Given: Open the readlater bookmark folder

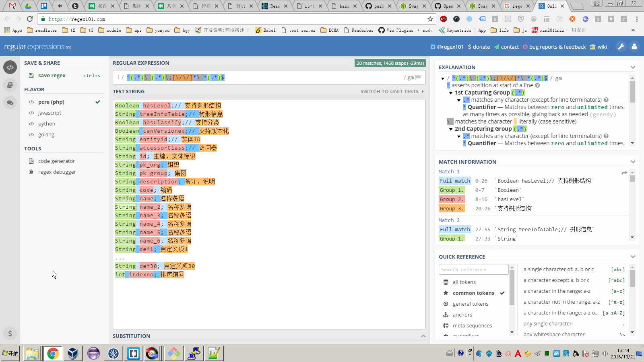Looking at the screenshot, I should pos(42,30).
